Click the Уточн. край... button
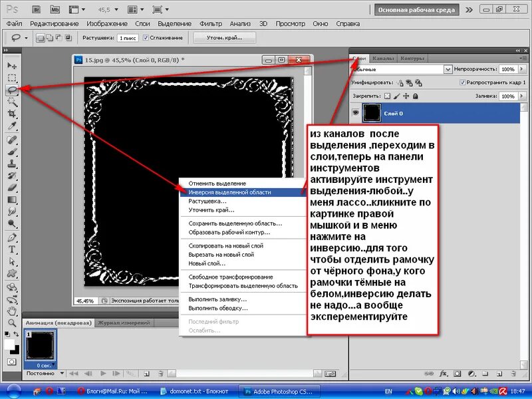 click(224, 38)
